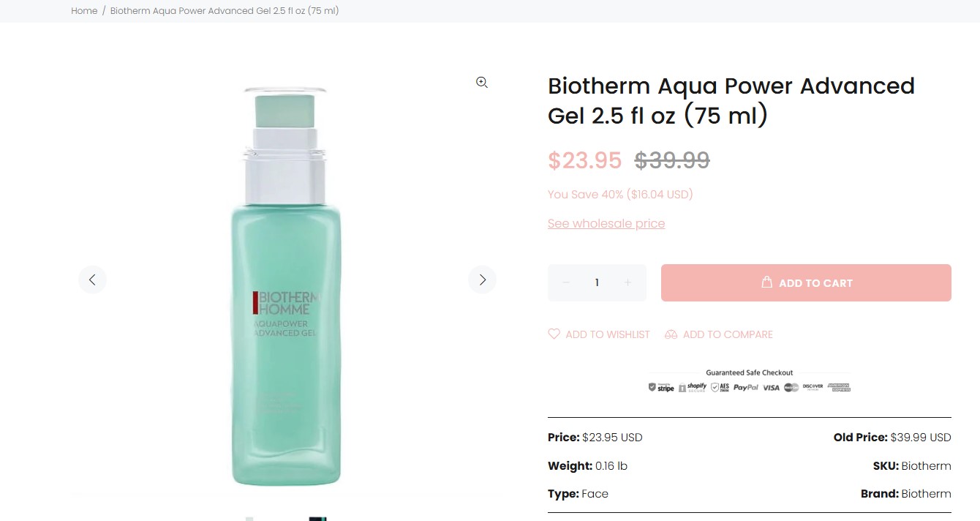Click the Shopify Secure badge

coord(693,387)
